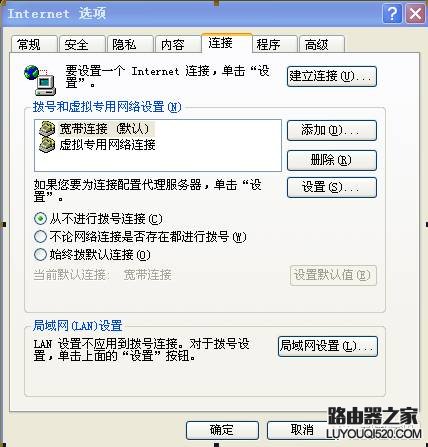Viewport: 428px width, 447px height.
Task: Select 虚拟专用网络连接 list entry
Action: pyautogui.click(x=97, y=145)
